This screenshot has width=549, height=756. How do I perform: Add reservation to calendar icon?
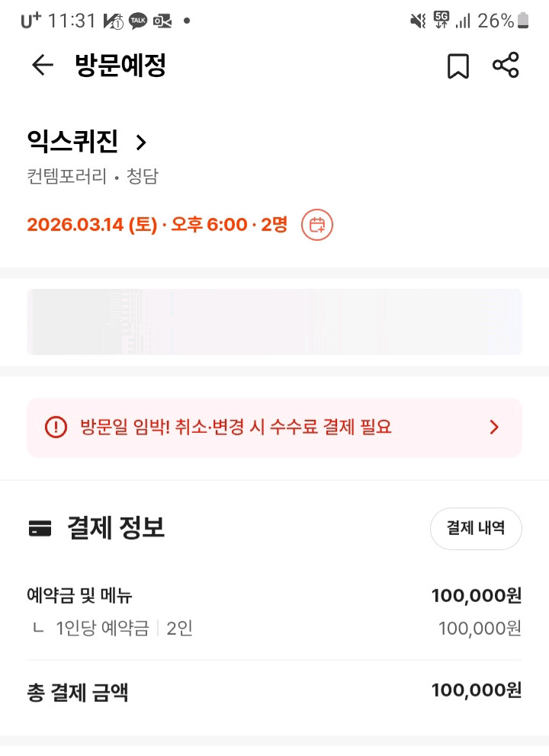pos(317,225)
